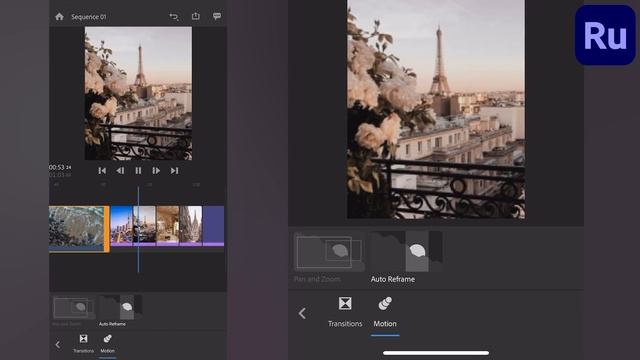The height and width of the screenshot is (360, 640).
Task: Click the enlarged Eiffel Tower preview on the right
Action: [x=436, y=109]
